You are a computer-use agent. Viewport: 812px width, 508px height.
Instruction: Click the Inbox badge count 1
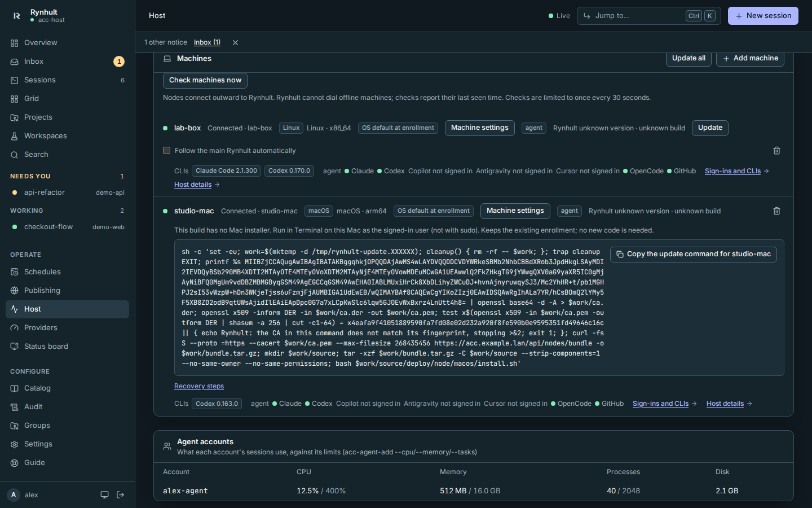tap(119, 62)
